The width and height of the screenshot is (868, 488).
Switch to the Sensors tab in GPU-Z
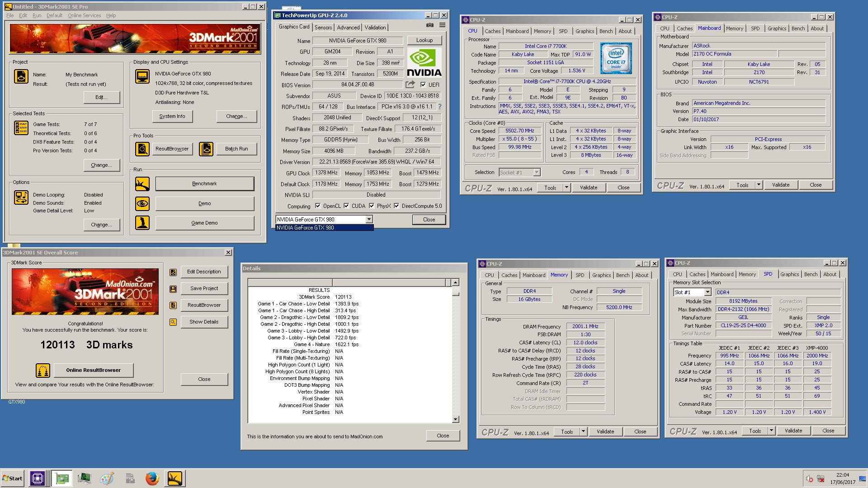323,28
